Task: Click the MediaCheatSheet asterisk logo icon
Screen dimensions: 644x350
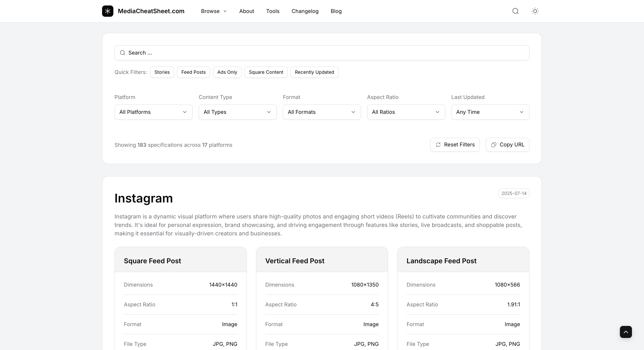Action: [x=108, y=11]
